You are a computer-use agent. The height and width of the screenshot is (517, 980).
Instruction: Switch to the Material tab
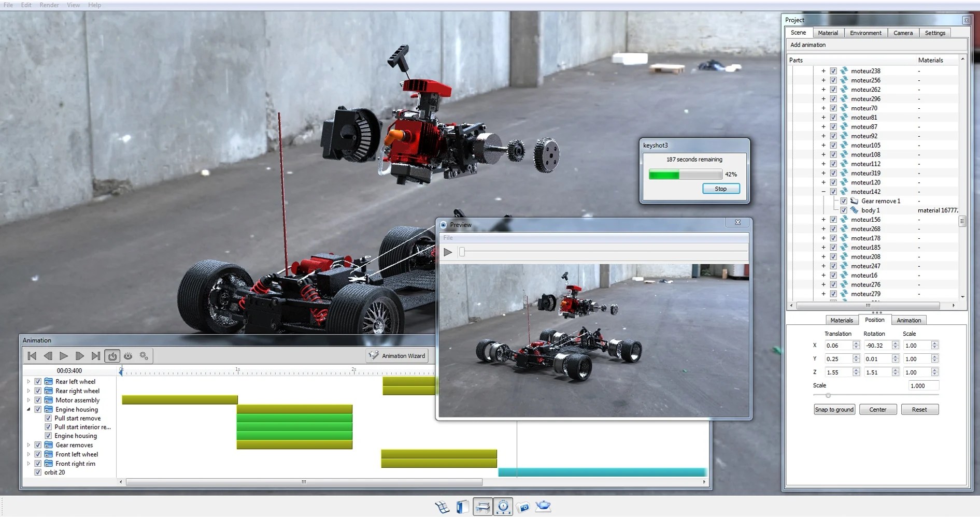coord(828,33)
